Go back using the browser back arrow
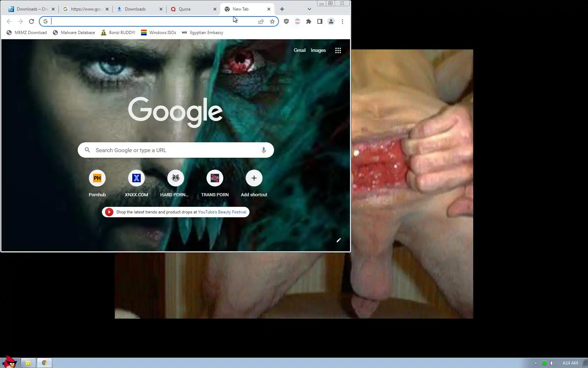The height and width of the screenshot is (368, 588). click(9, 21)
